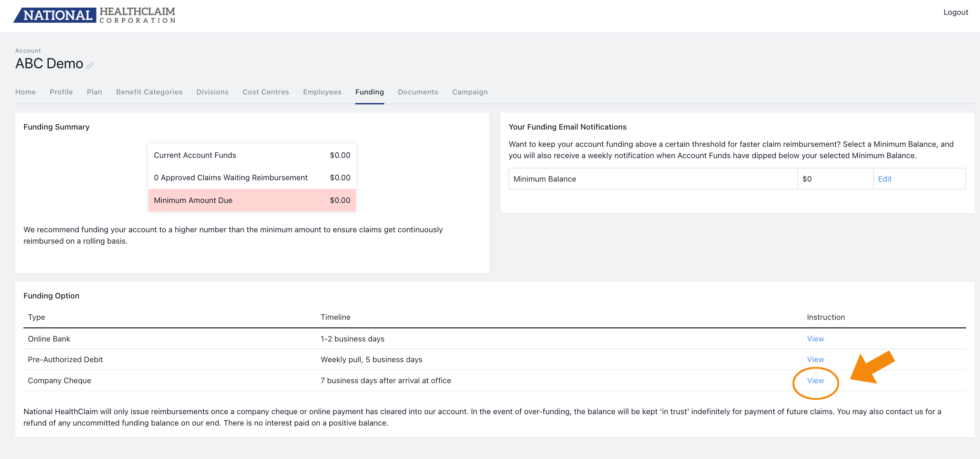Click Your Funding Email Notifications heading
Screen dimensions: 980x459
point(567,127)
